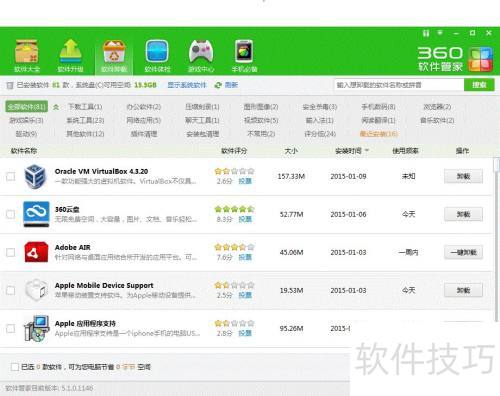500x396 pixels.
Task: Tick the checkbox for Oracle VM VirtualBox
Action: click(11, 176)
